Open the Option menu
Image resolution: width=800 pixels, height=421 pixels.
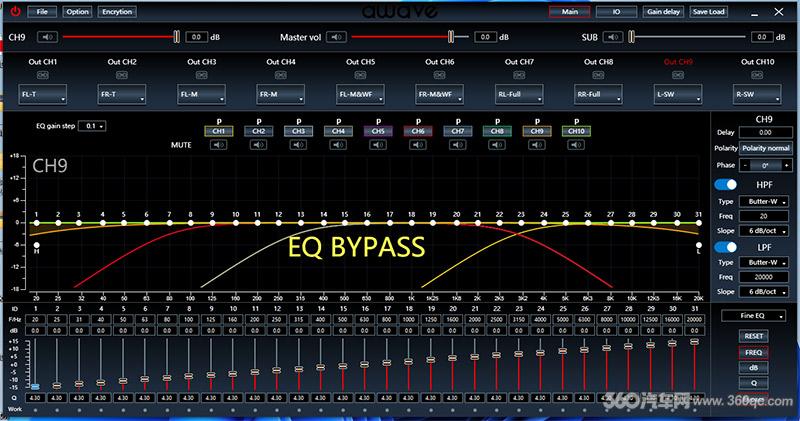click(x=77, y=12)
